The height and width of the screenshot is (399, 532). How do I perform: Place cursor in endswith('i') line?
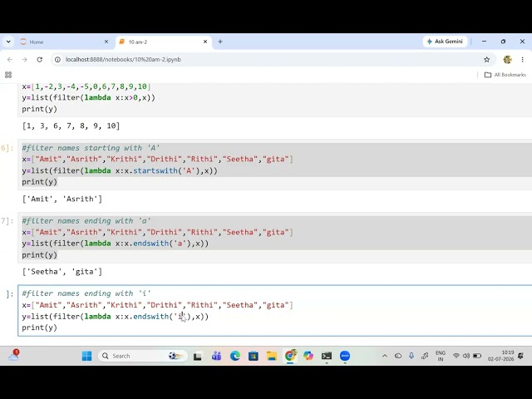pos(116,317)
